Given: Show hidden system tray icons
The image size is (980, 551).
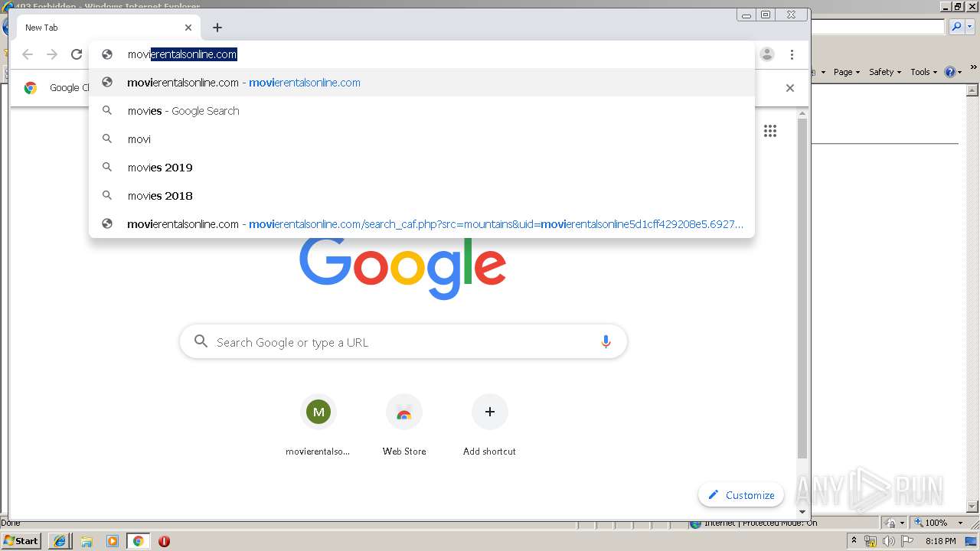Looking at the screenshot, I should pos(854,541).
